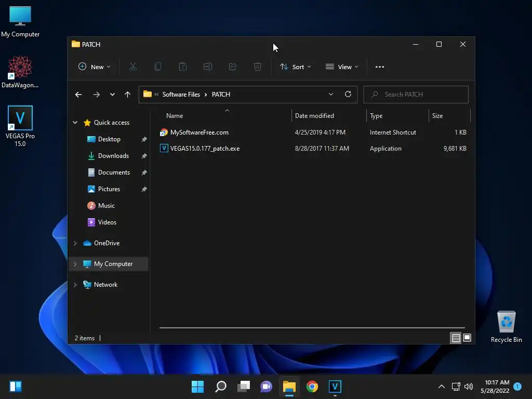Click the Search PATCH input field
The image size is (532, 399).
click(416, 95)
